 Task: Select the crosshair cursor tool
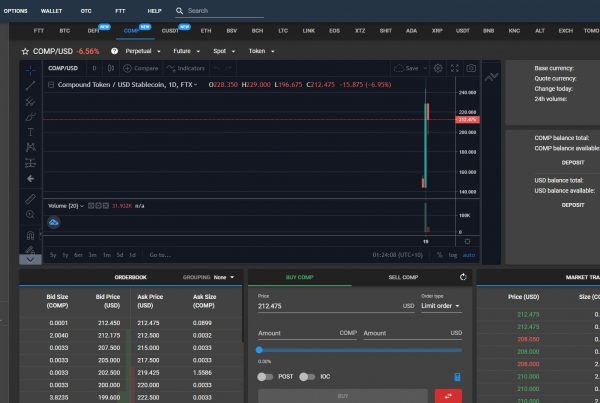coord(30,70)
